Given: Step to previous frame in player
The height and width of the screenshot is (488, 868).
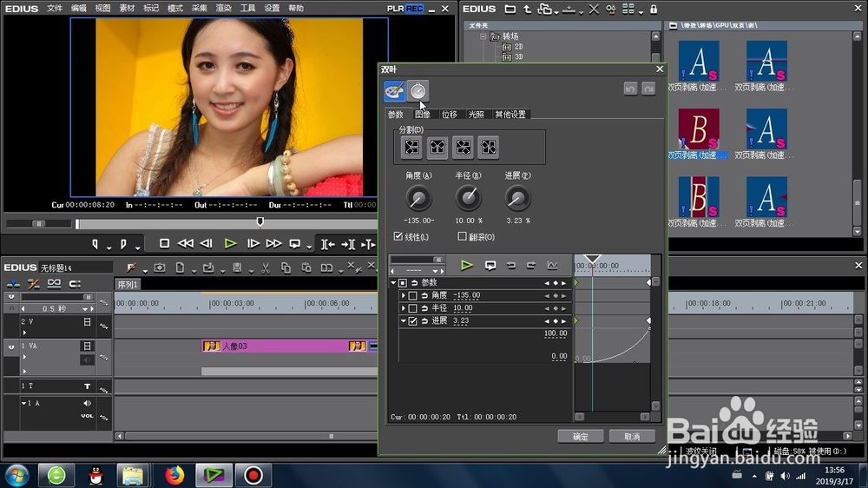Looking at the screenshot, I should 206,244.
